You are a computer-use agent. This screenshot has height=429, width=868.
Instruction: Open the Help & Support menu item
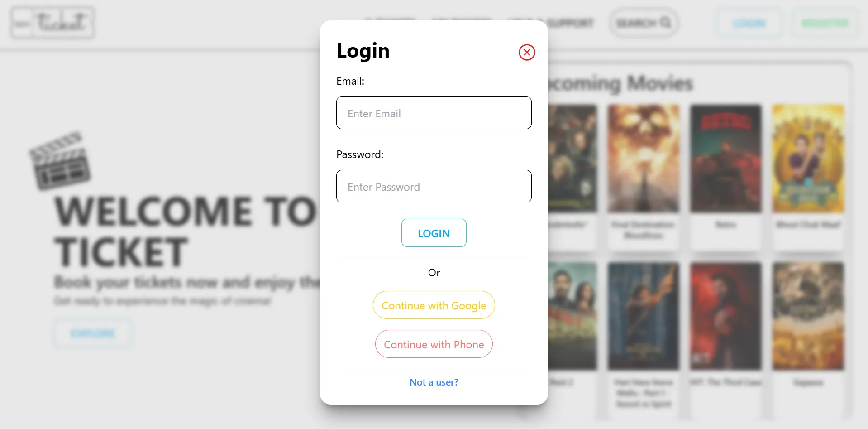click(x=550, y=23)
